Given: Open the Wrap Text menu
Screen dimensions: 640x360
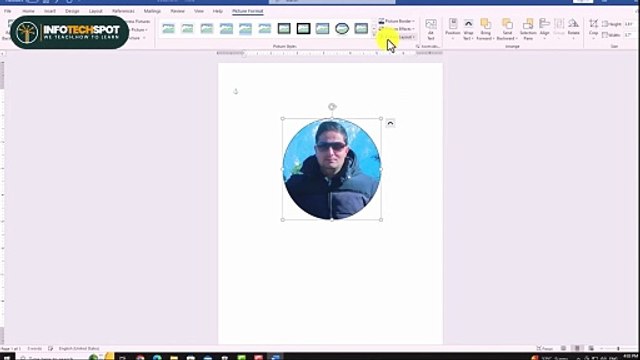Looking at the screenshot, I should click(x=468, y=29).
